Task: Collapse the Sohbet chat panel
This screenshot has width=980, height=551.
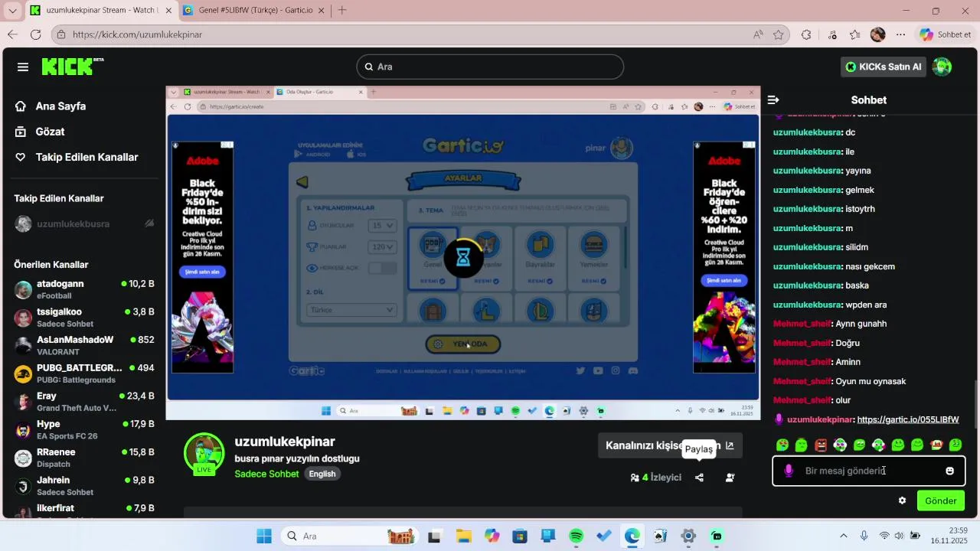Action: [773, 99]
